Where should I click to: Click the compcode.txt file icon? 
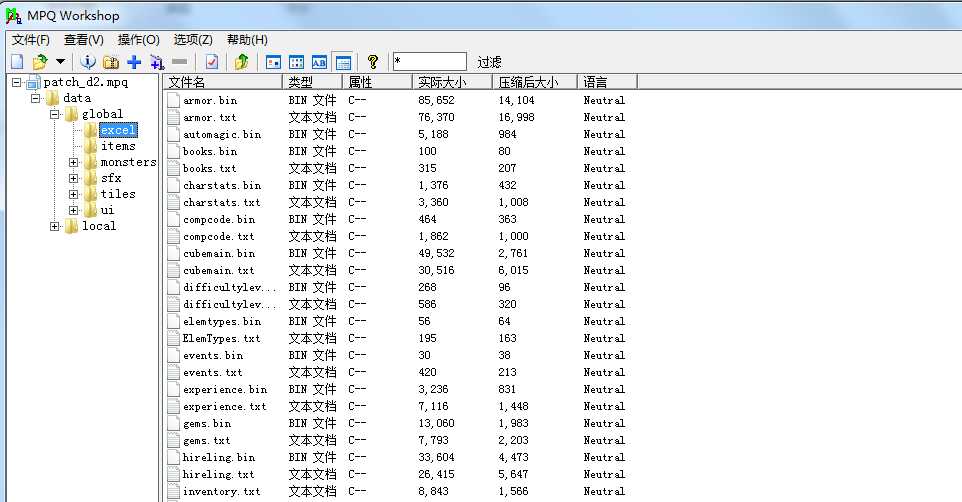tap(174, 236)
